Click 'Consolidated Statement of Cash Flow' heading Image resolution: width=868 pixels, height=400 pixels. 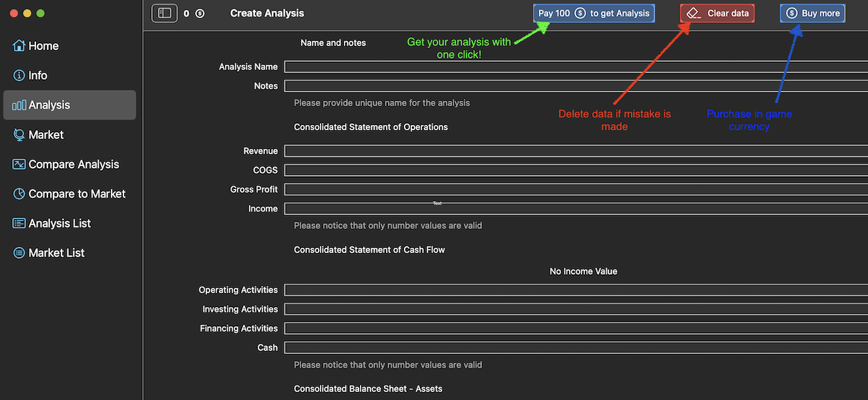pos(369,250)
